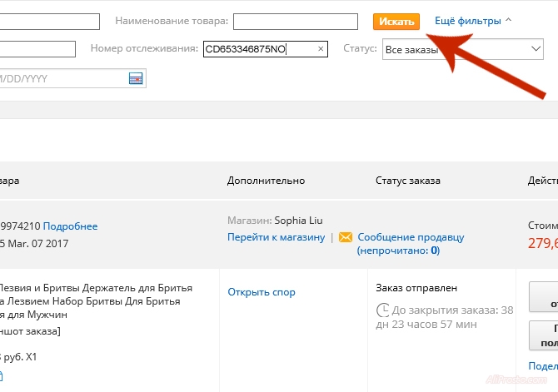Screen dimensions: 558x392
Task: Click the share link at bottom right
Action: pyautogui.click(x=542, y=367)
